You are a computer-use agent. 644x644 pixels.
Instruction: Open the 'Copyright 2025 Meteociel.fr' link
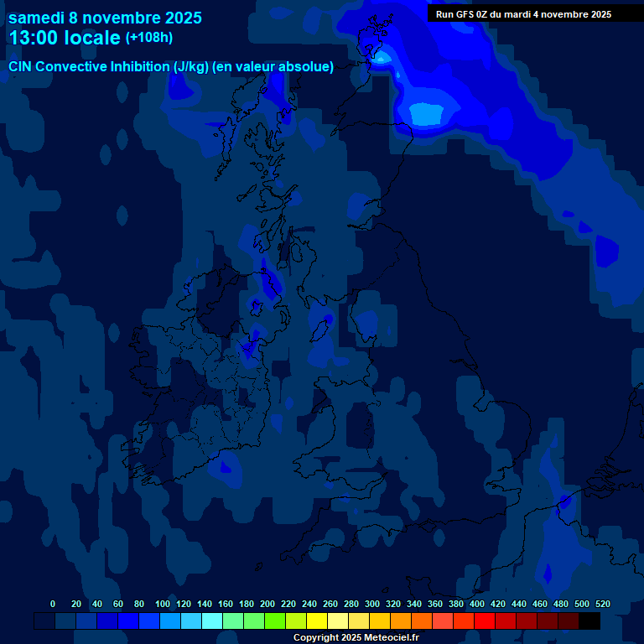[x=356, y=637]
